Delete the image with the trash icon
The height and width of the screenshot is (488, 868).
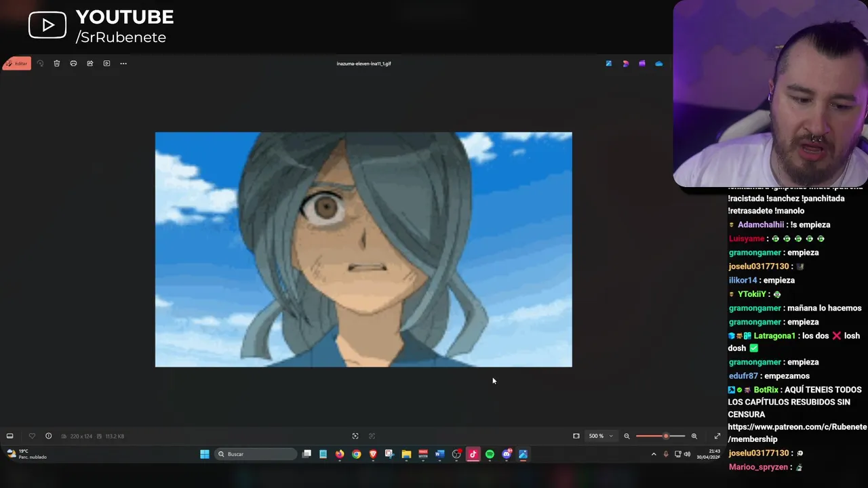pos(57,64)
